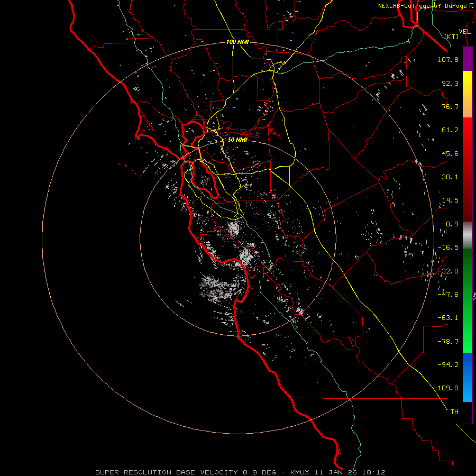
Task: Select the 30.1 legend value
Action: coord(450,177)
